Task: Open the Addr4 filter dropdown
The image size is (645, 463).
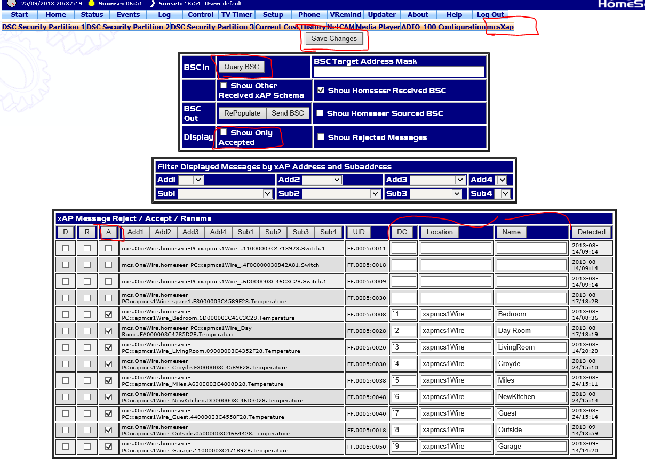Action: click(503, 180)
